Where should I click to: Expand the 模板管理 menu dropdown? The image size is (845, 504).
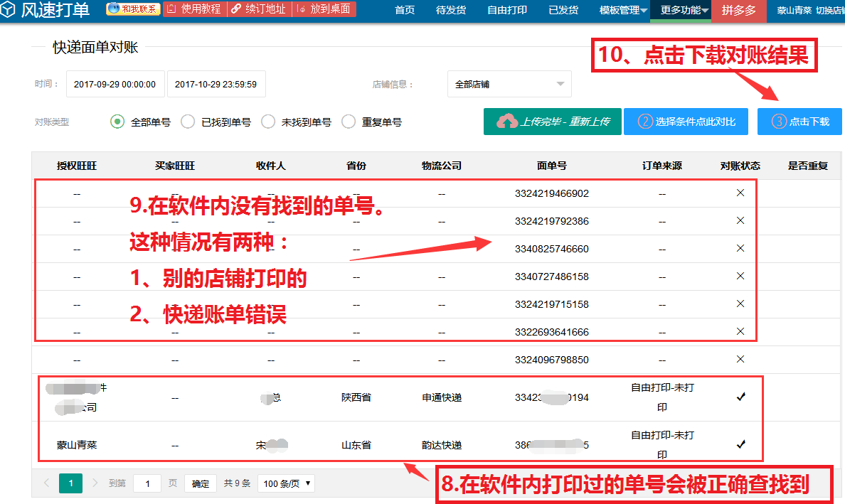coord(623,10)
